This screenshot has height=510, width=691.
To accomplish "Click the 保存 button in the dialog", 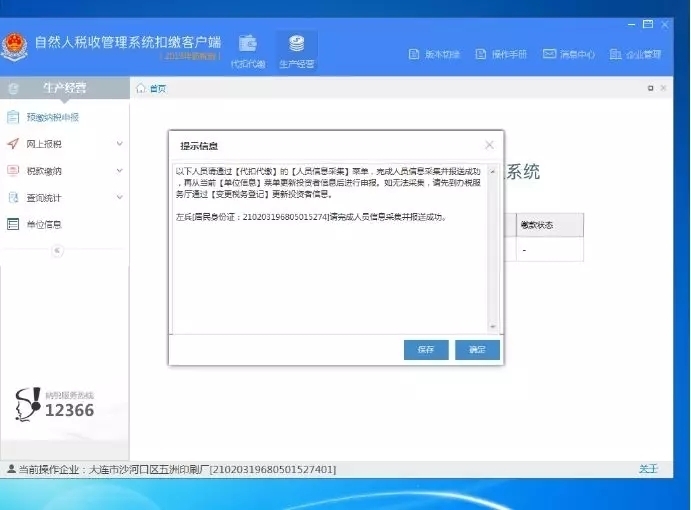I will 426,350.
